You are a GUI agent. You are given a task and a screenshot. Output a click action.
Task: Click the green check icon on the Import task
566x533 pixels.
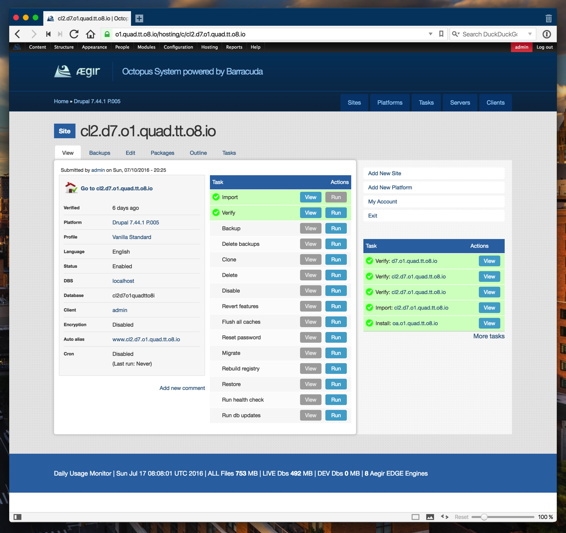(216, 197)
